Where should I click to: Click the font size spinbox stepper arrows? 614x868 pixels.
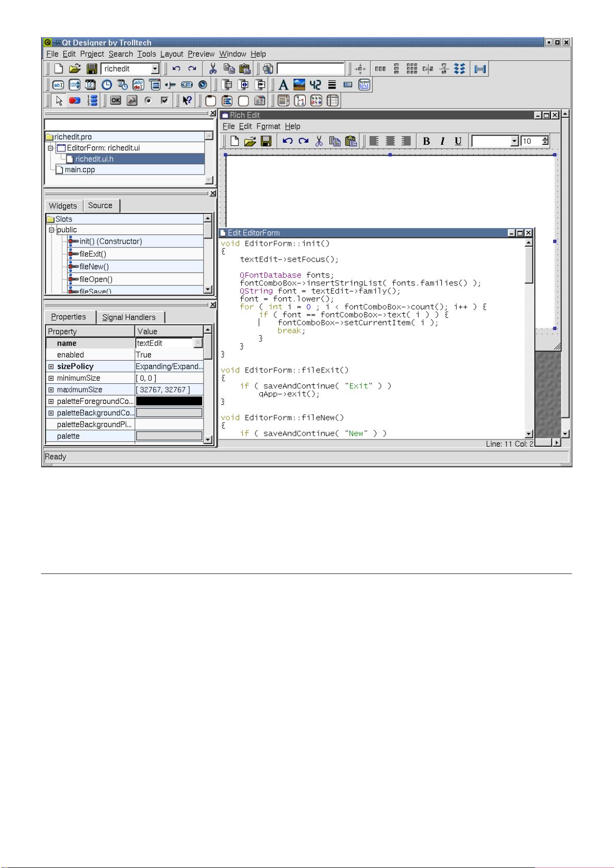click(x=545, y=141)
